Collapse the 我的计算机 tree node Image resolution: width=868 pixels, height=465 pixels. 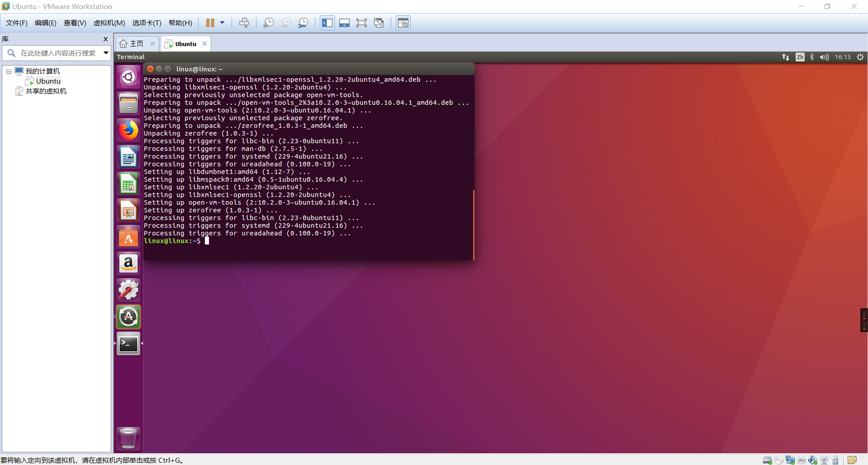click(8, 71)
